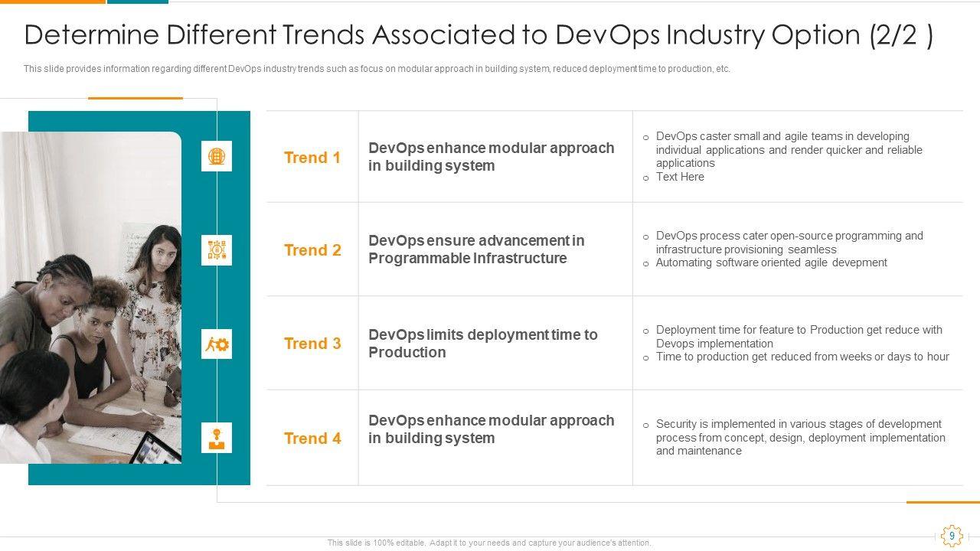Select the slide title heading text
Image resolution: width=980 pixels, height=551 pixels.
(x=479, y=36)
